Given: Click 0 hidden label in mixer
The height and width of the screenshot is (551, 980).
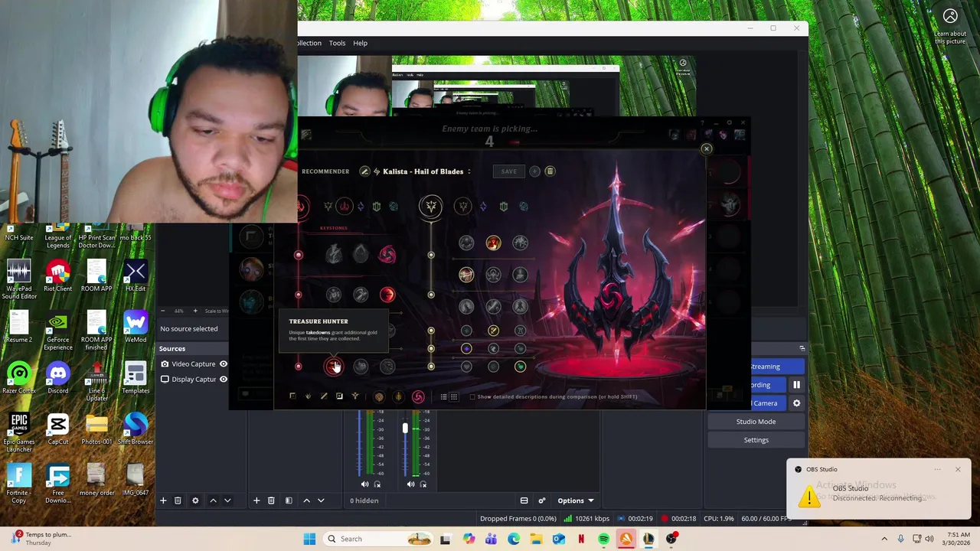Looking at the screenshot, I should [364, 500].
